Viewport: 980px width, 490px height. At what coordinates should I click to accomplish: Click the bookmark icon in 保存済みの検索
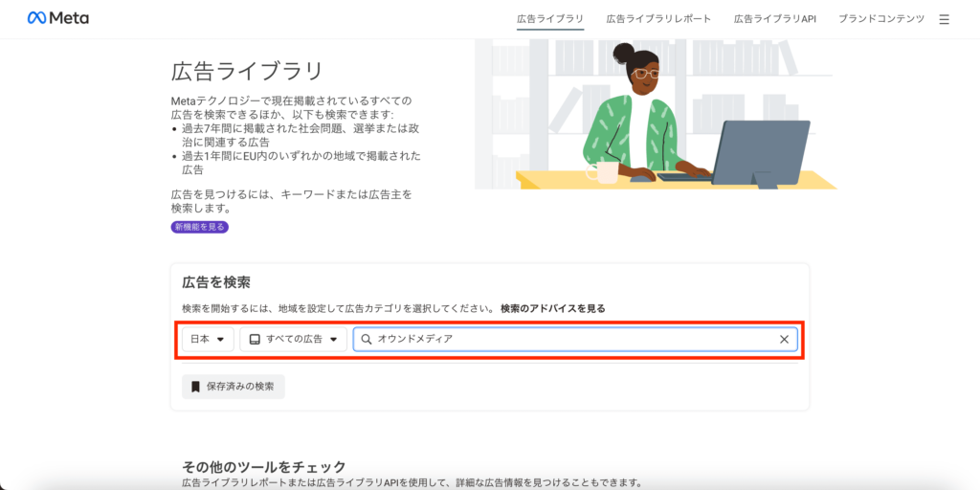coord(195,387)
